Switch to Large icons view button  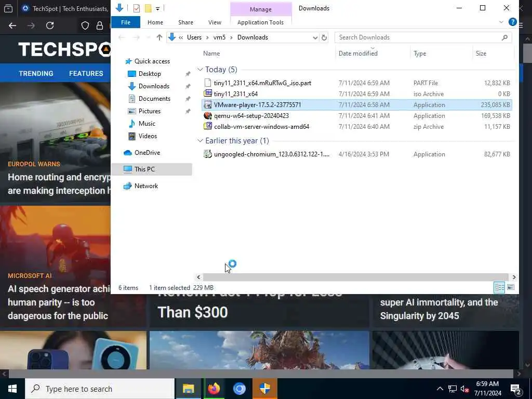click(511, 288)
